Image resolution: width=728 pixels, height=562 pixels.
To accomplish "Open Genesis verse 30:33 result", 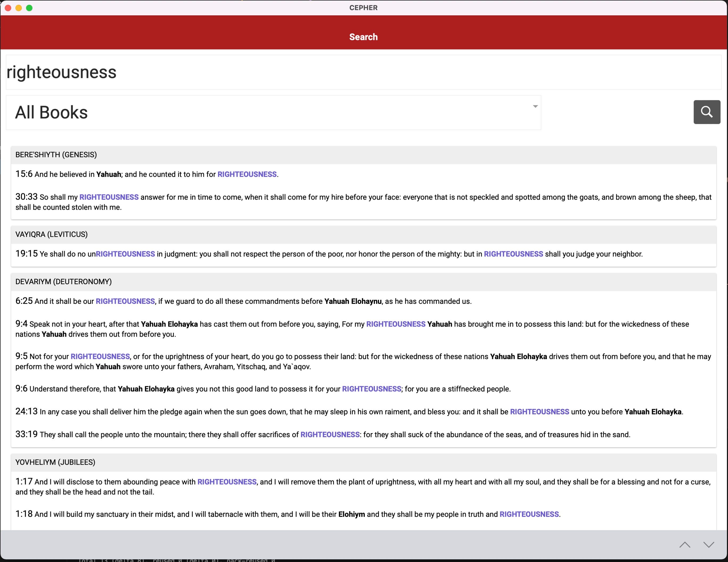I will tap(363, 202).
